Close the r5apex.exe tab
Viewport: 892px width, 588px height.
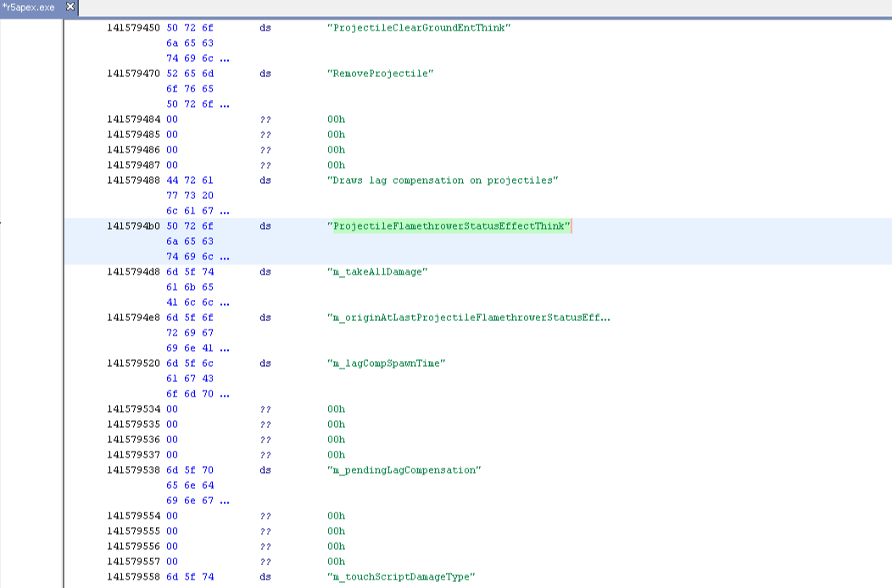coord(70,7)
